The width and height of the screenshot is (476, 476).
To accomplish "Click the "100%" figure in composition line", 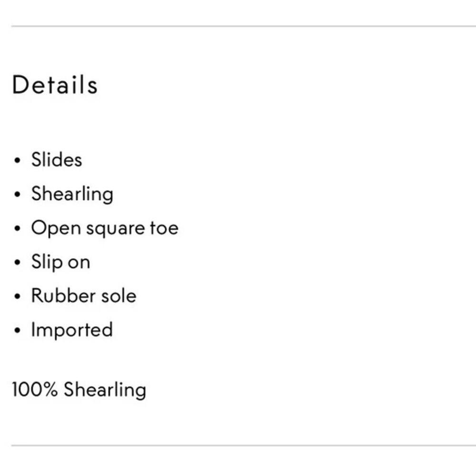I will pyautogui.click(x=35, y=389).
